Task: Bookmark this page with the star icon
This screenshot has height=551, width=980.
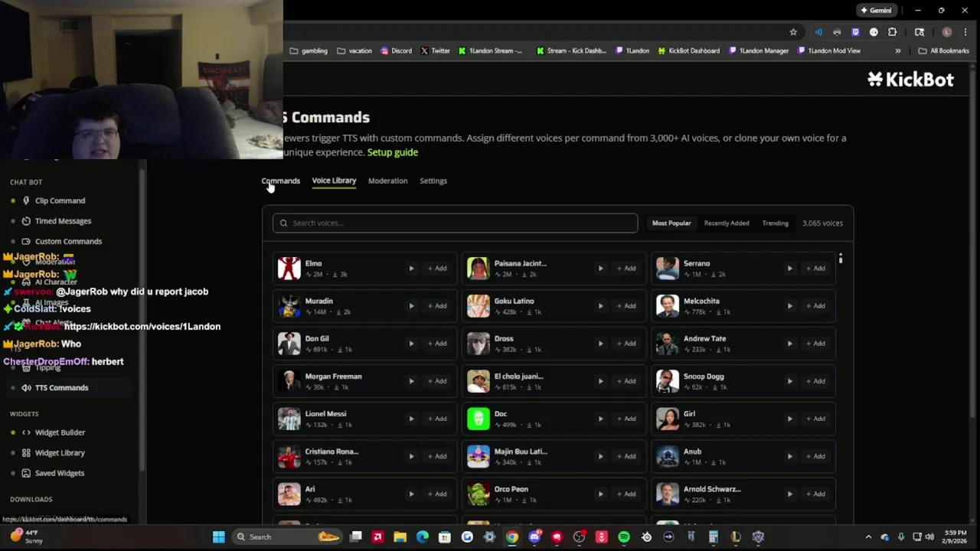Action: 793,32
